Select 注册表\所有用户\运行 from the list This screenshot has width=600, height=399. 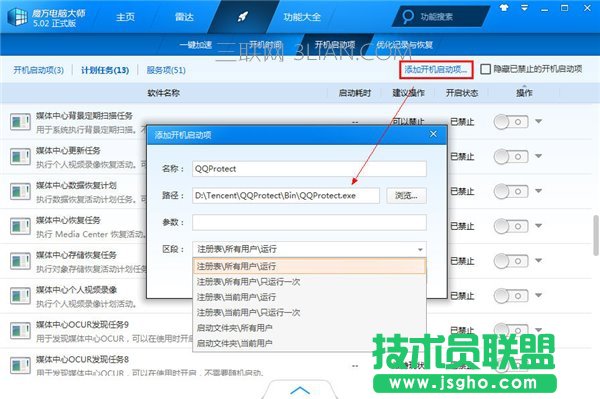pos(309,266)
